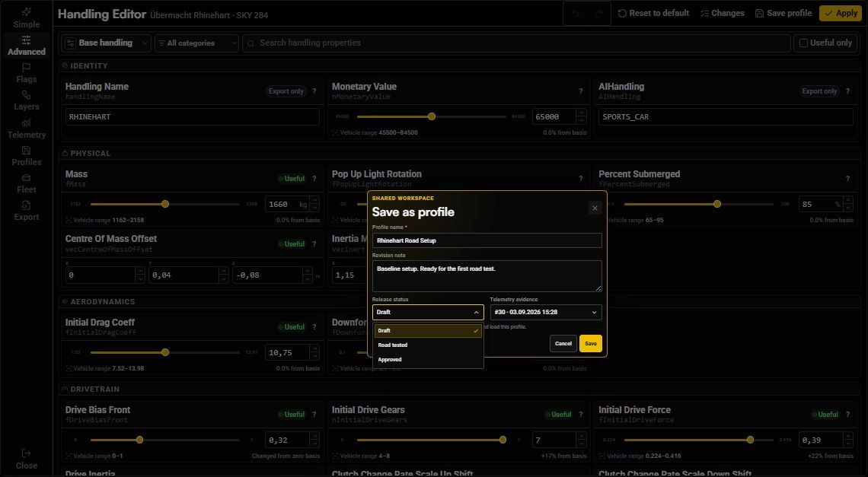This screenshot has width=868, height=477.
Task: Click the Handling Name RHINEHART field
Action: pos(192,116)
